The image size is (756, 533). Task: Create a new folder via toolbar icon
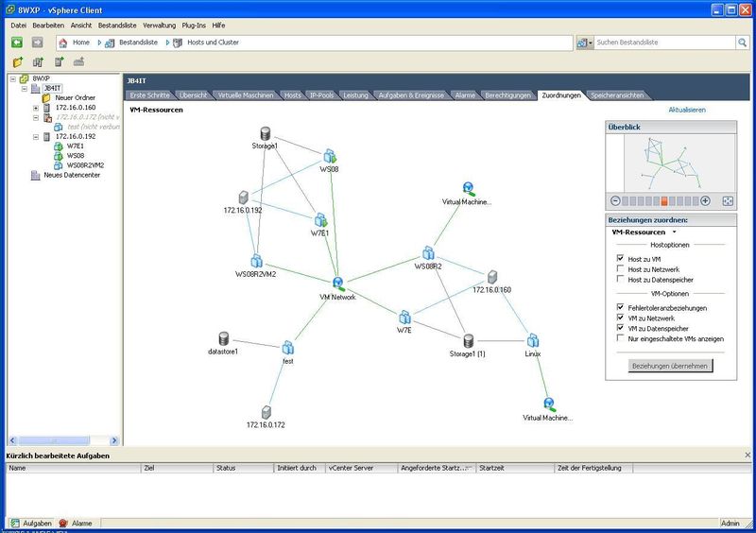pos(18,61)
